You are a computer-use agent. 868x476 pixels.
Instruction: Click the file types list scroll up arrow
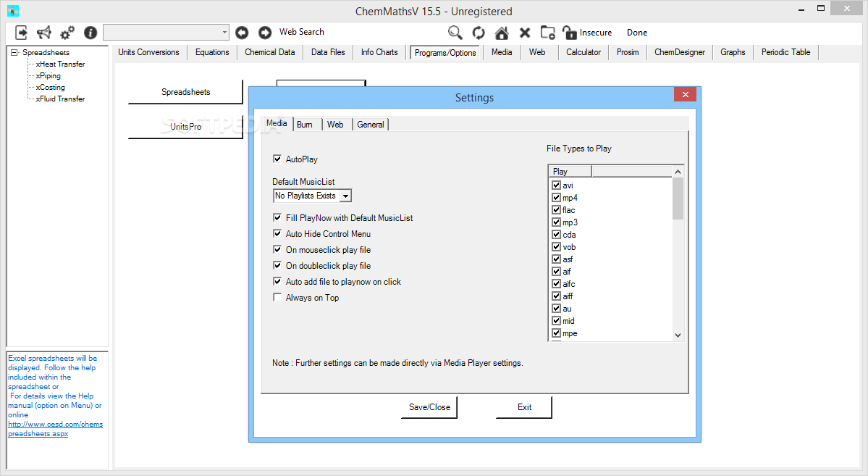coord(678,172)
